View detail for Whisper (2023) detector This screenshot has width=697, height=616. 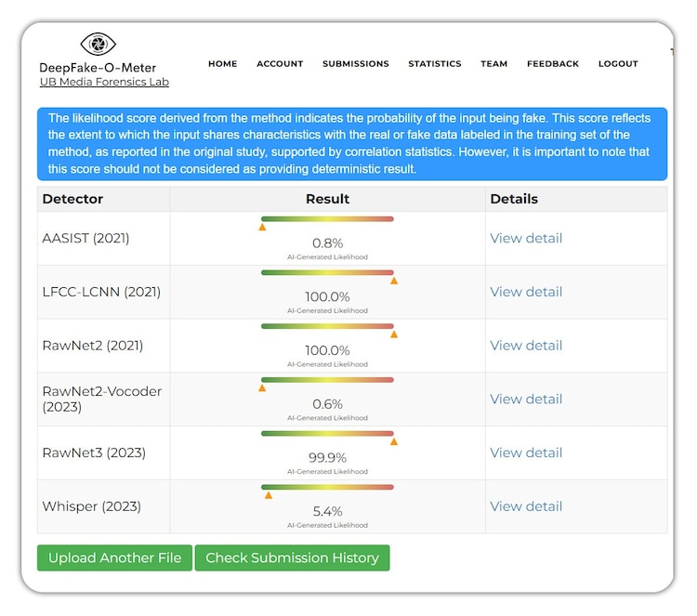526,506
